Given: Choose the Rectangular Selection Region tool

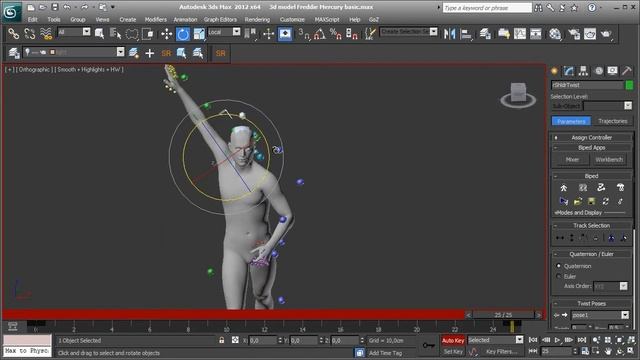Looking at the screenshot, I should tap(132, 33).
